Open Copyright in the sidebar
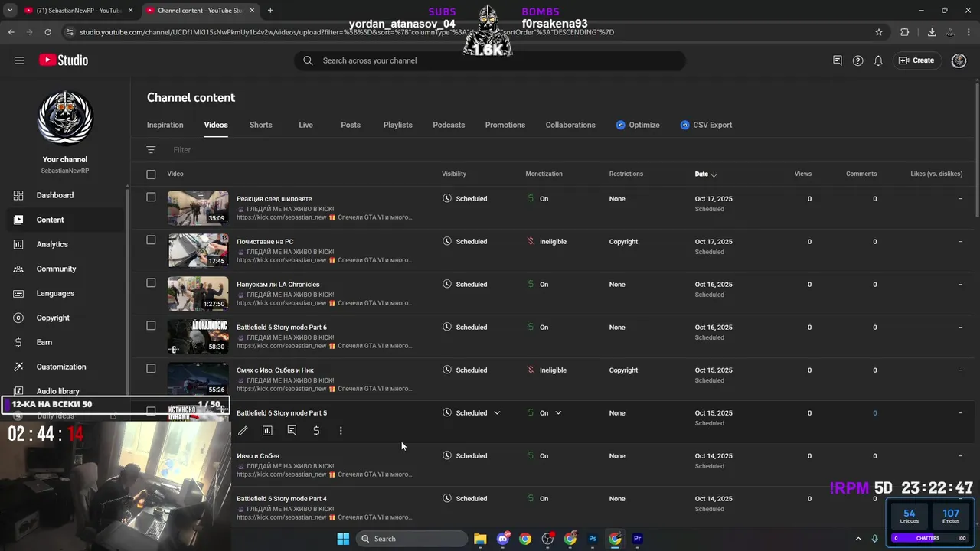Screen dimensions: 980x551 (x=53, y=318)
